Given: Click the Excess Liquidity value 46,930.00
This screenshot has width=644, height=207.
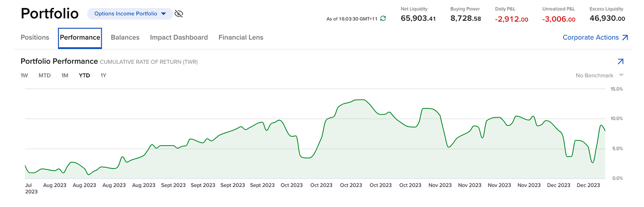Looking at the screenshot, I should (607, 19).
